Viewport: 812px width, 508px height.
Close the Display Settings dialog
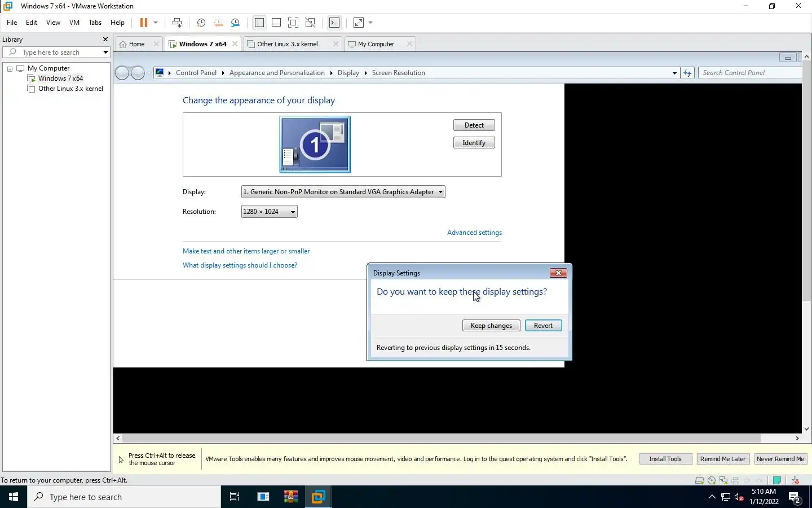click(558, 273)
